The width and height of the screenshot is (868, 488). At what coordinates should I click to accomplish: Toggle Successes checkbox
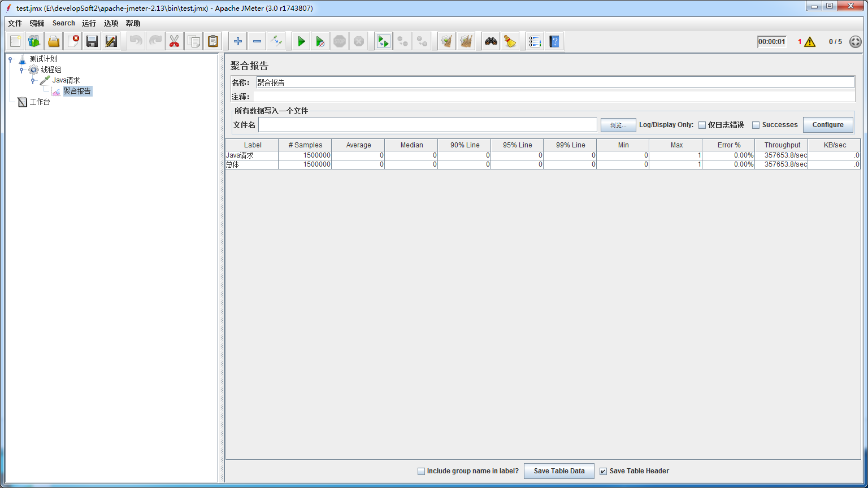[756, 125]
